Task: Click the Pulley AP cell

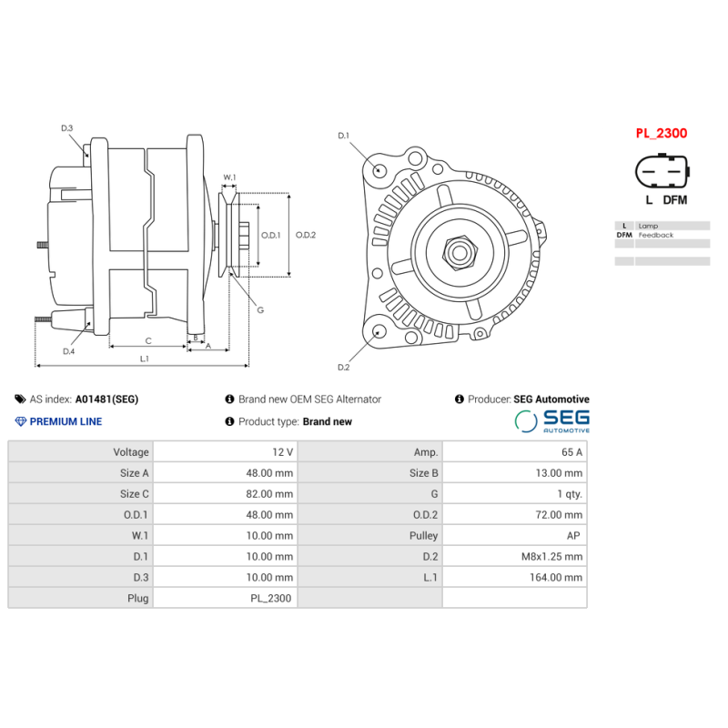Action: tap(514, 536)
